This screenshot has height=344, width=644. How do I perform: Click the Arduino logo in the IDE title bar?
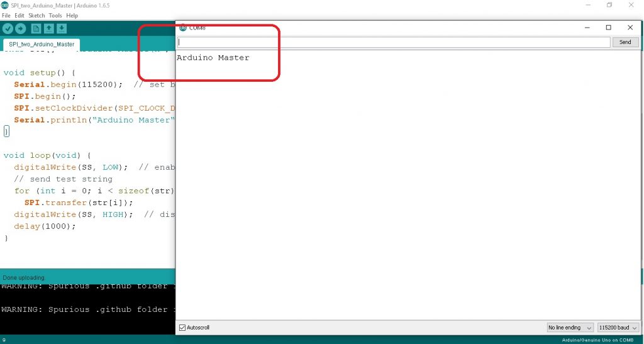pyautogui.click(x=5, y=5)
